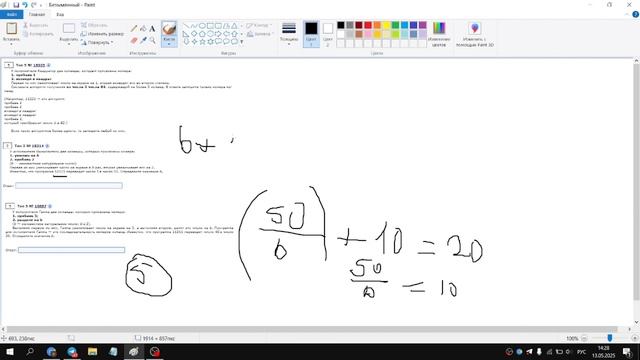Click the zoom in plus button

click(x=635, y=338)
